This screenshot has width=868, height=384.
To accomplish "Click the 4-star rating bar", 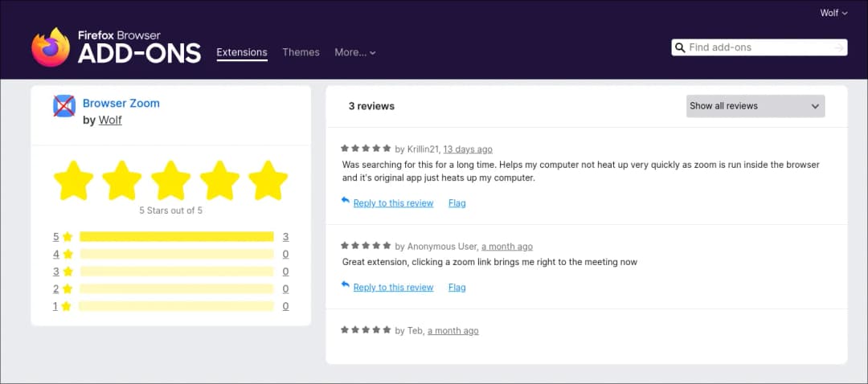I will [x=177, y=254].
